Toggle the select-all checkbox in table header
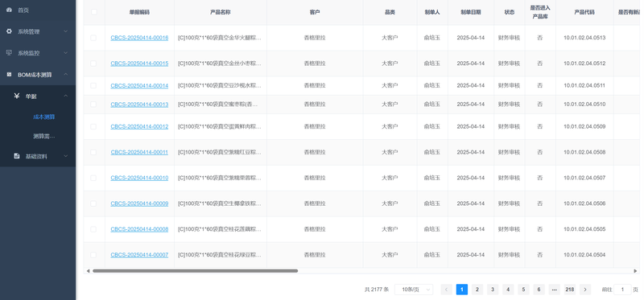 coord(93,12)
